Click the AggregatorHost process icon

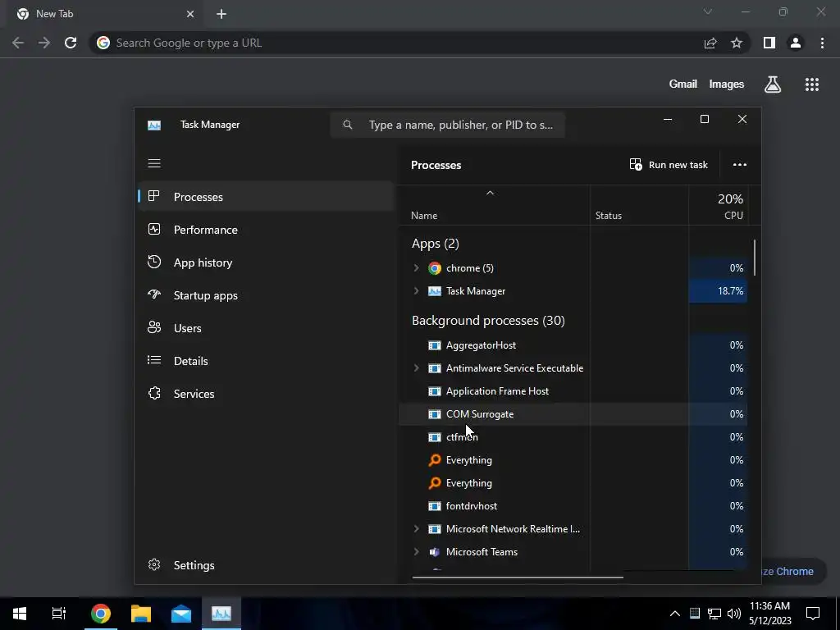coord(435,345)
